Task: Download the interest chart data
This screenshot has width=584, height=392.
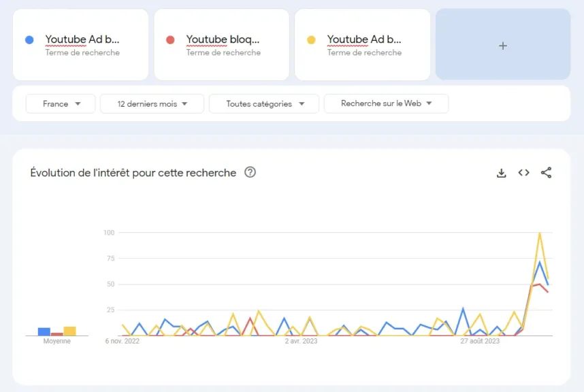Action: [x=502, y=173]
